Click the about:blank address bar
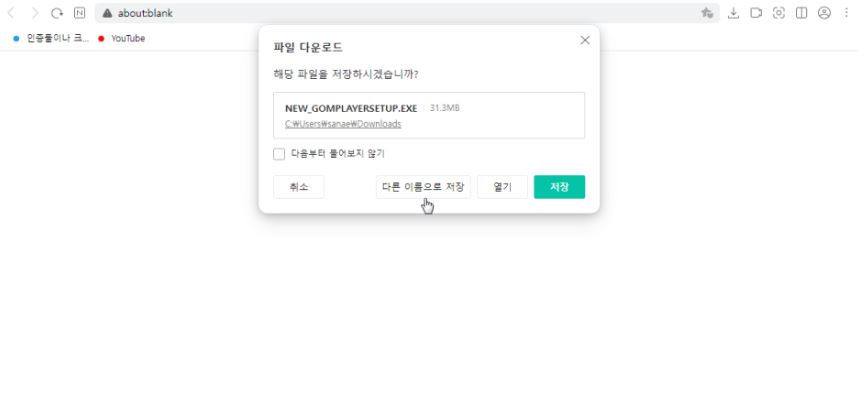Screen dimensions: 858x417 [400, 13]
